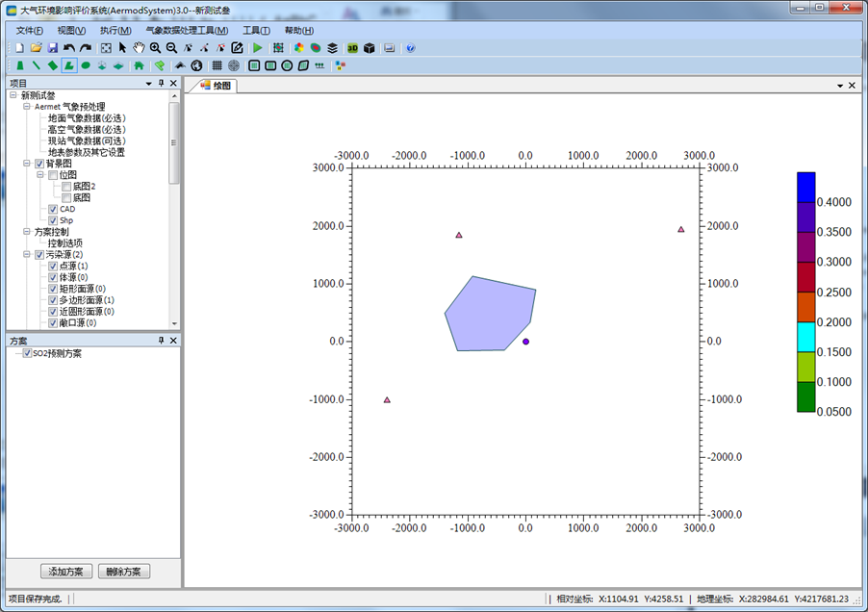Viewport: 868px width, 612px height.
Task: Select the green circular area source tool
Action: click(86, 65)
